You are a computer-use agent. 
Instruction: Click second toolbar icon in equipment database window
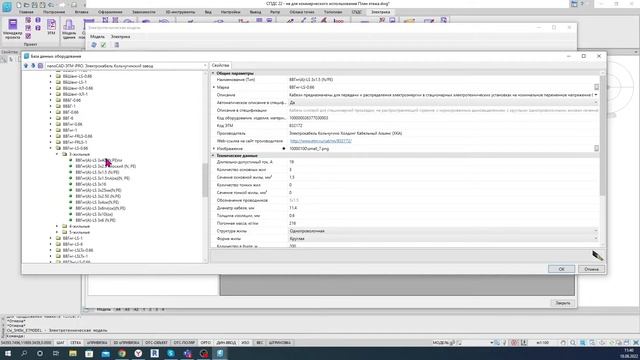click(x=33, y=66)
